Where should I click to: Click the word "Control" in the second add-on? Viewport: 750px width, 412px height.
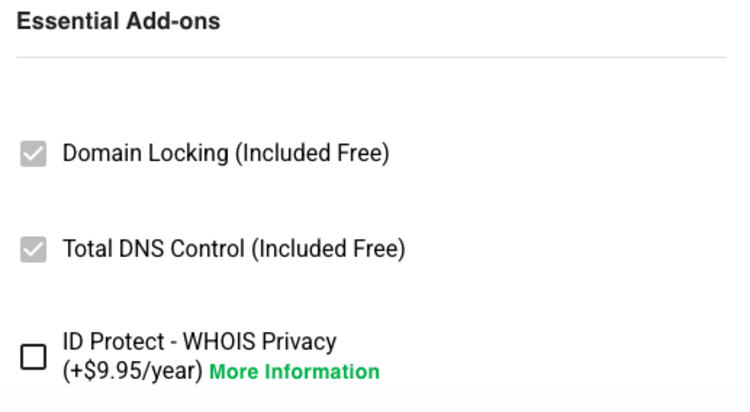(208, 249)
